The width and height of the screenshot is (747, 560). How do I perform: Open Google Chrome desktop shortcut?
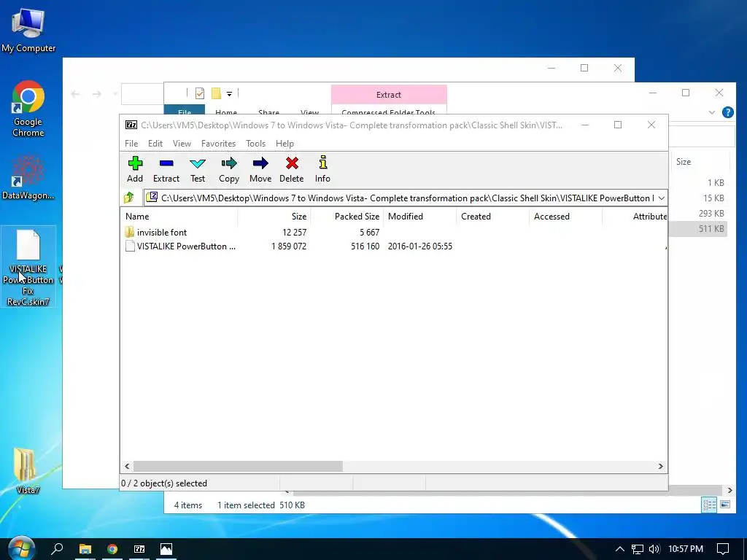pyautogui.click(x=28, y=109)
